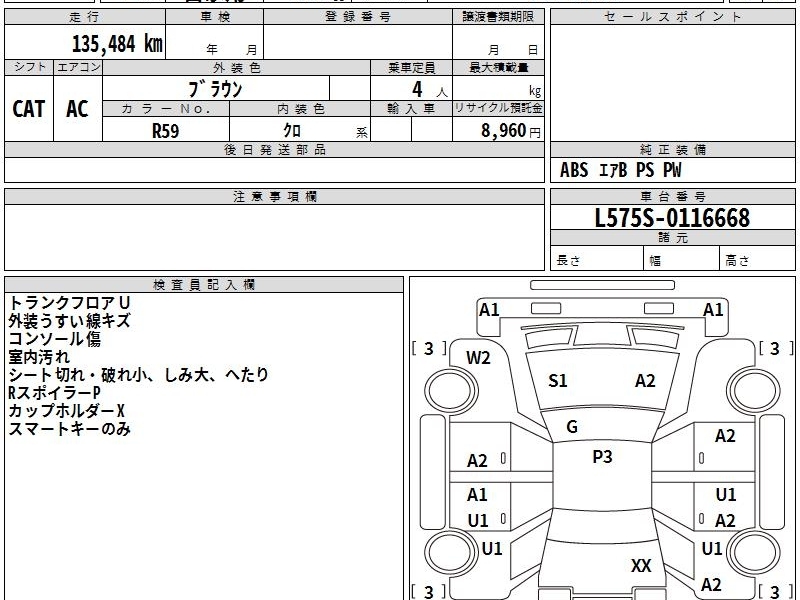Click the 走行 header cell
This screenshot has height=600, width=800.
(x=85, y=17)
